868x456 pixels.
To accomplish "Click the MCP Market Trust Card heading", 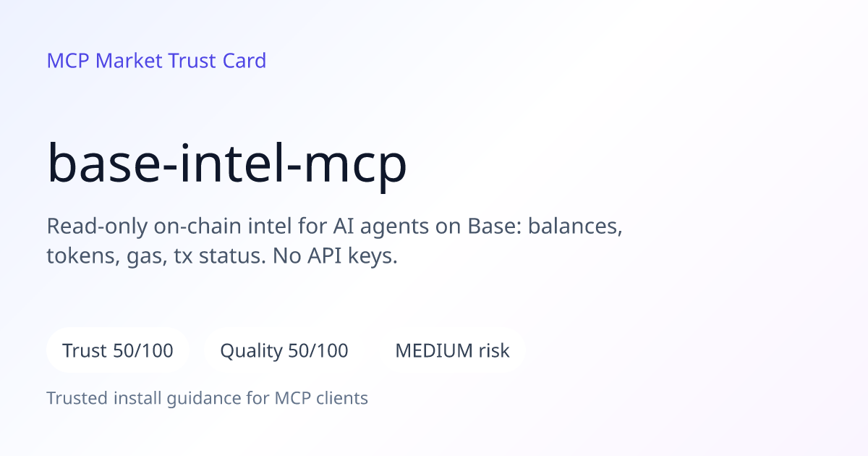I will (156, 61).
